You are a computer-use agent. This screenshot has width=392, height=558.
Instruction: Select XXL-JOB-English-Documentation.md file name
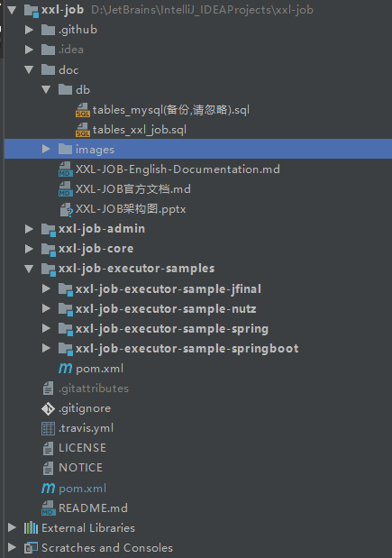pyautogui.click(x=178, y=169)
